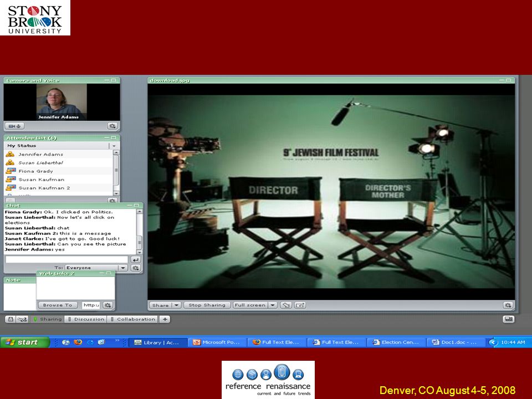Send the chat message with arrow button

[x=135, y=259]
